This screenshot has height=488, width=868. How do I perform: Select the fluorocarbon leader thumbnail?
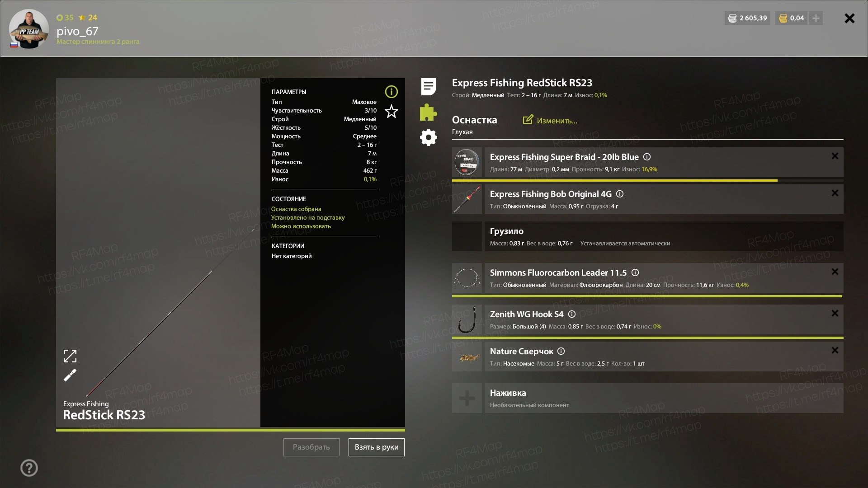(x=467, y=278)
